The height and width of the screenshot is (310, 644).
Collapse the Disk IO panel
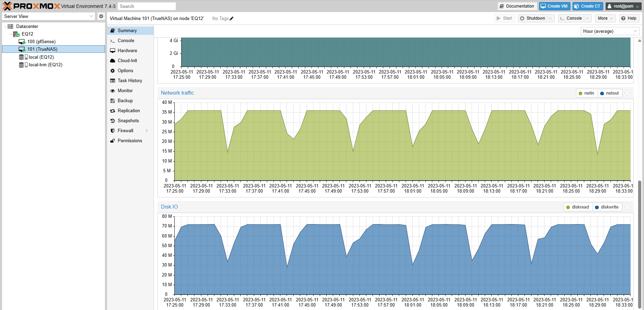click(x=628, y=207)
